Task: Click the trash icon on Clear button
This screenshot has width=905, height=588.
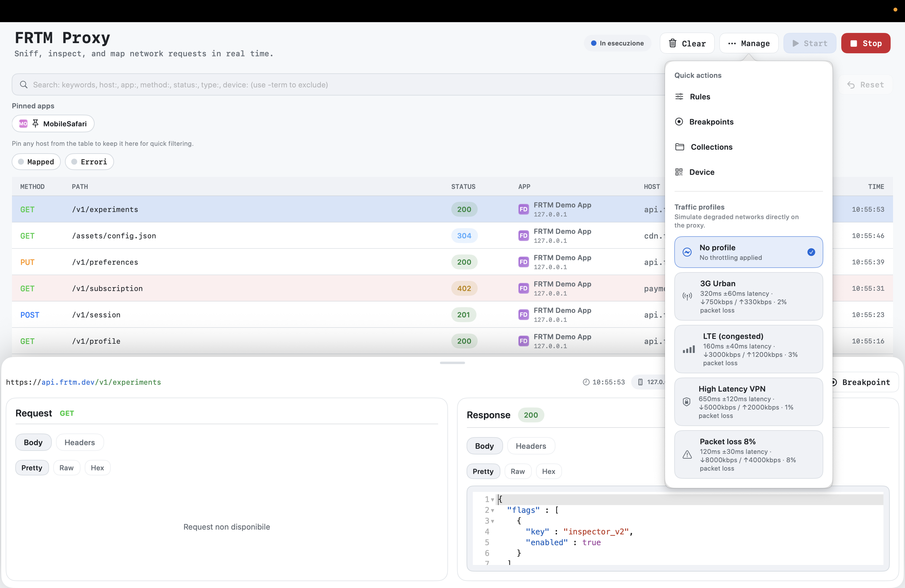Action: pos(672,43)
